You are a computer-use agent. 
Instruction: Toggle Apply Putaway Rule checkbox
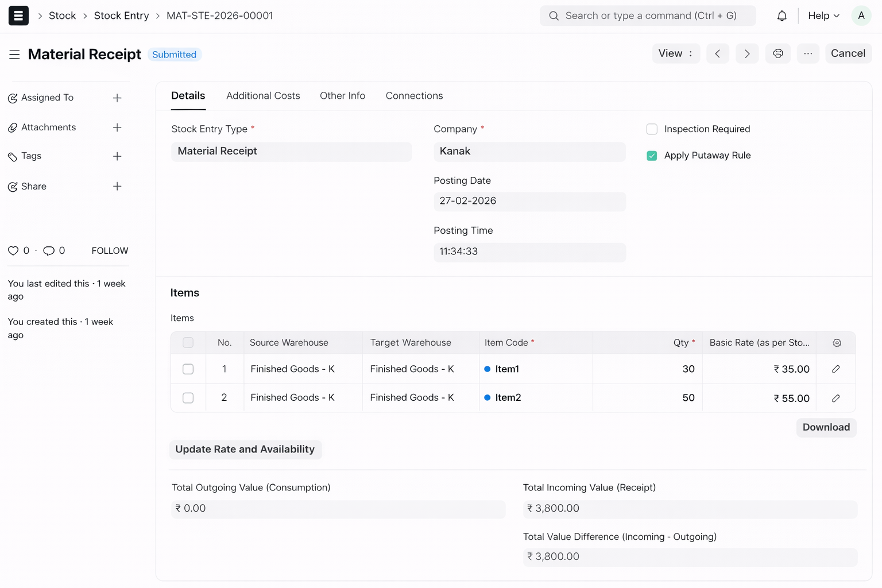click(652, 156)
